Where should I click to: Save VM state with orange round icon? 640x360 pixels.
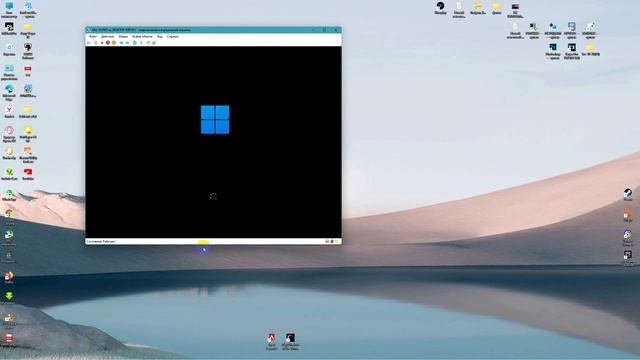(114, 42)
